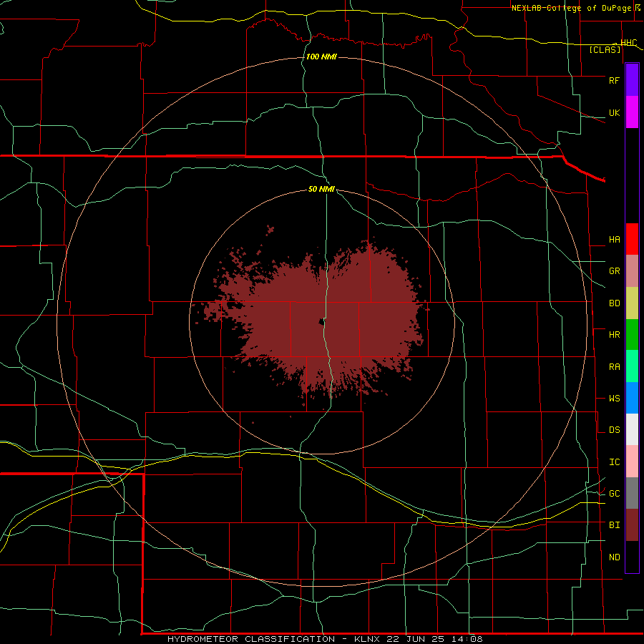Click the 100 NMI range ring label
The image size is (644, 644).
click(x=321, y=57)
